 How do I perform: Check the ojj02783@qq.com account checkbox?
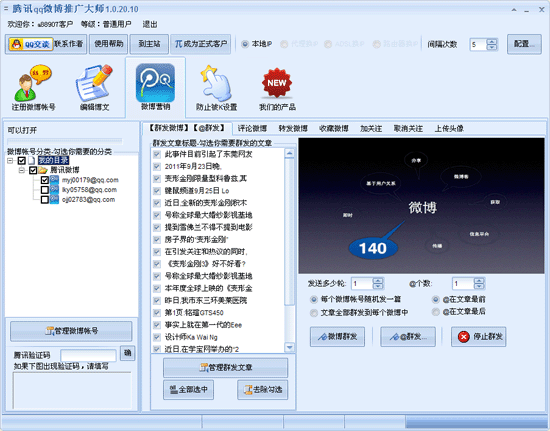pyautogui.click(x=45, y=200)
